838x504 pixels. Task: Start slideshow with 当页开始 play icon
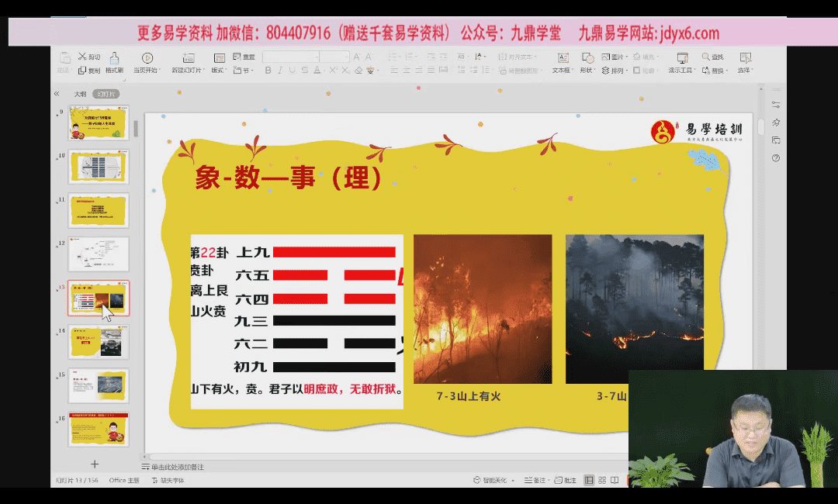[x=147, y=58]
